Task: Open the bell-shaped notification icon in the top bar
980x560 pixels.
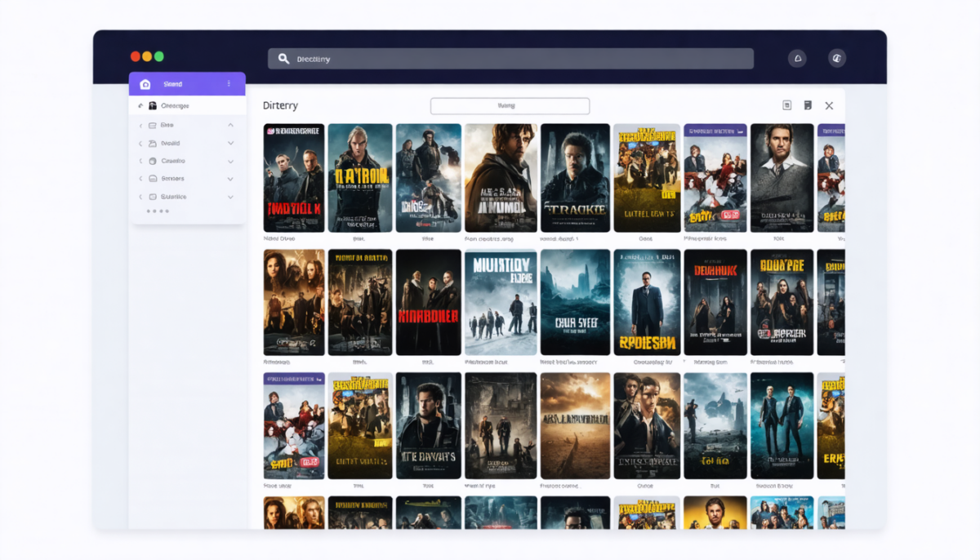Action: [x=797, y=58]
